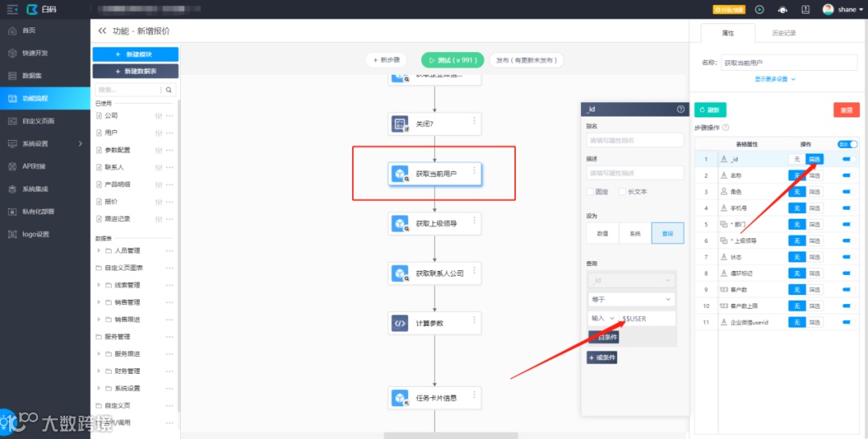Check the 固定 checkbox
The height and width of the screenshot is (439, 868).
tap(590, 192)
